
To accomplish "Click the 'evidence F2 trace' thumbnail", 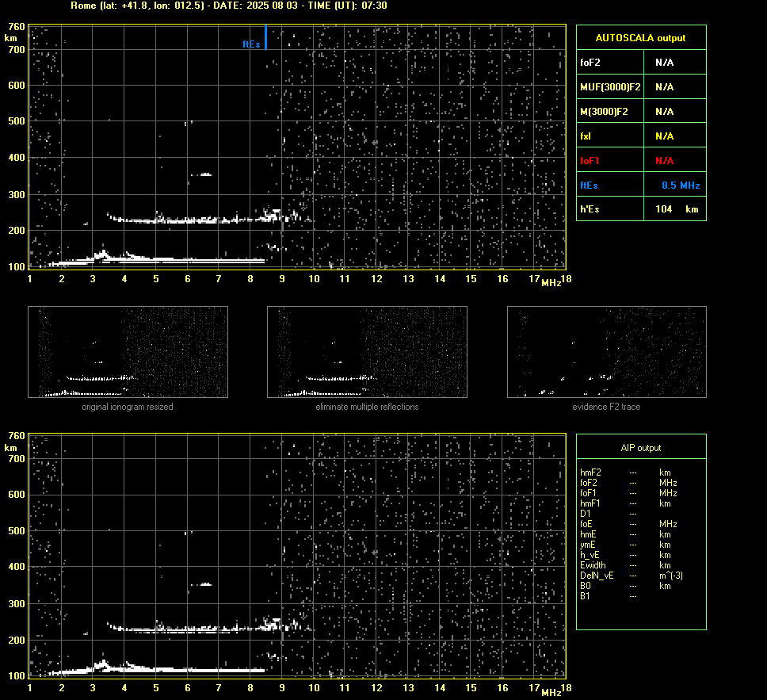I will coord(607,352).
